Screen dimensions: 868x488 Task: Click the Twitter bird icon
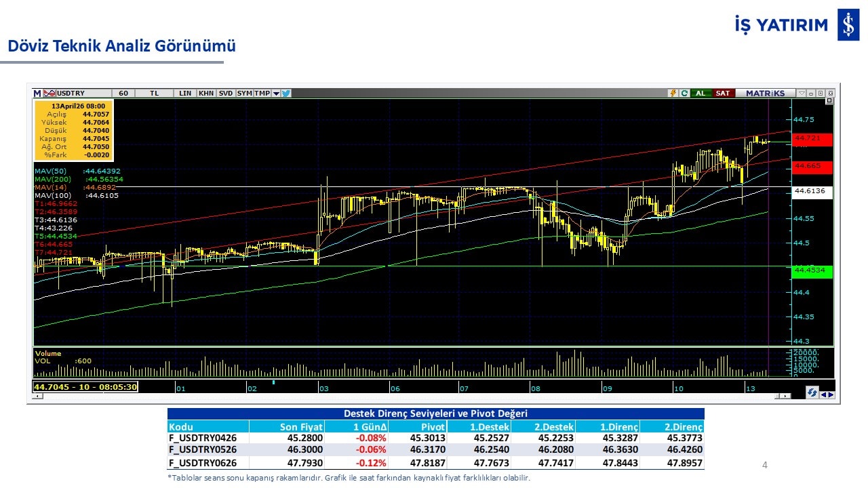pyautogui.click(x=286, y=93)
